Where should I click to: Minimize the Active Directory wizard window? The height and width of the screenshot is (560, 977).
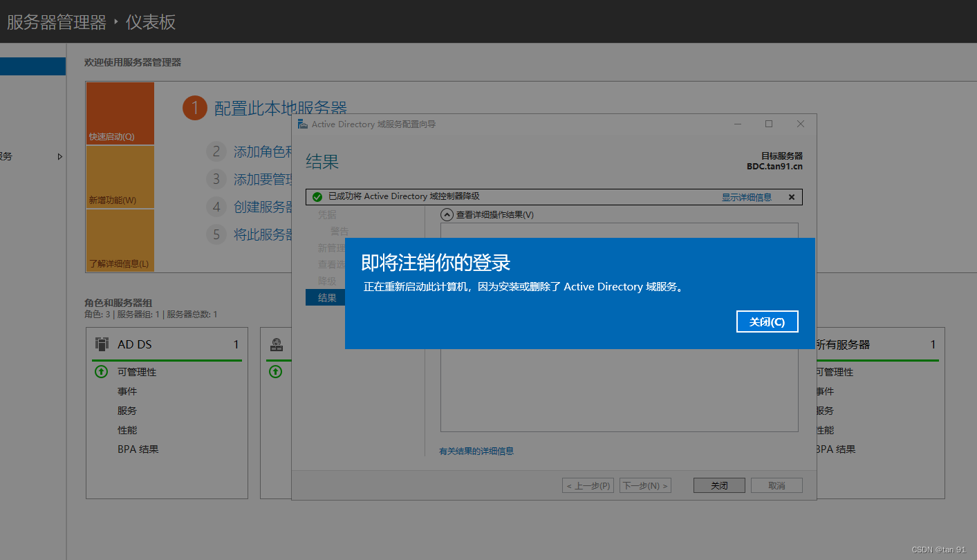tap(738, 124)
